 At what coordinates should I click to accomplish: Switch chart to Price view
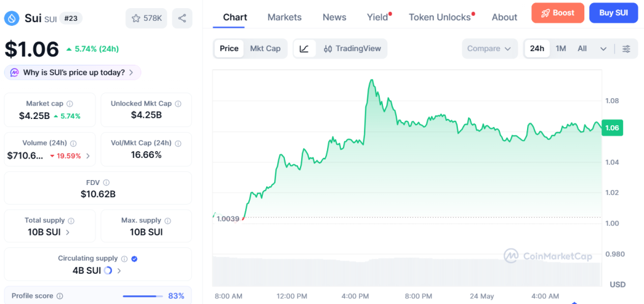229,48
